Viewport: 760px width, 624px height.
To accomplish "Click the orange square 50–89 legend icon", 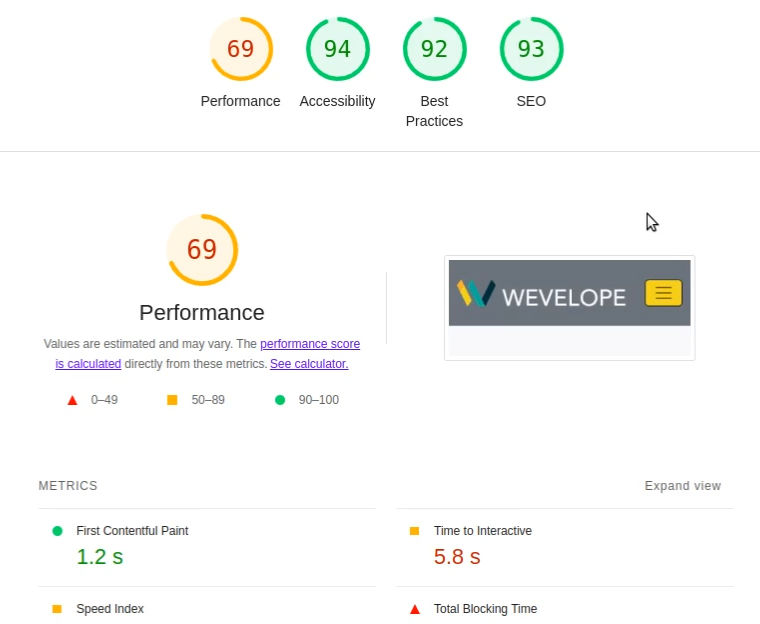I will (172, 400).
